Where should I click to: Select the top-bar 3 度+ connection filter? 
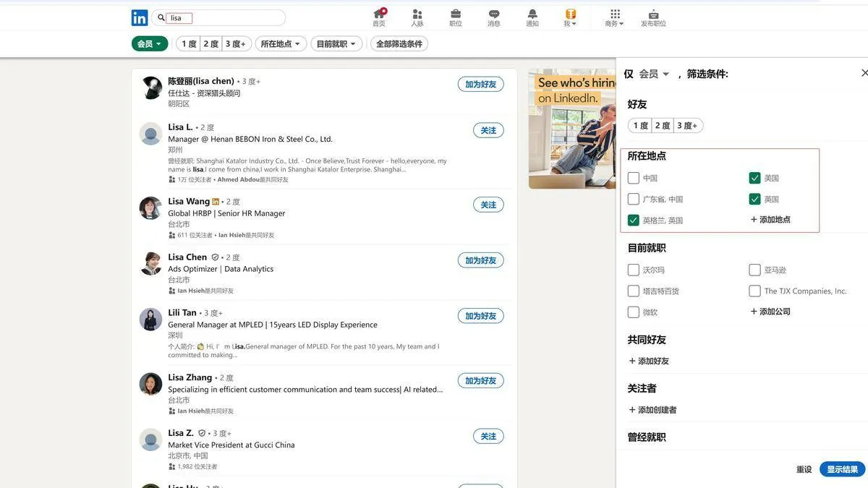237,43
